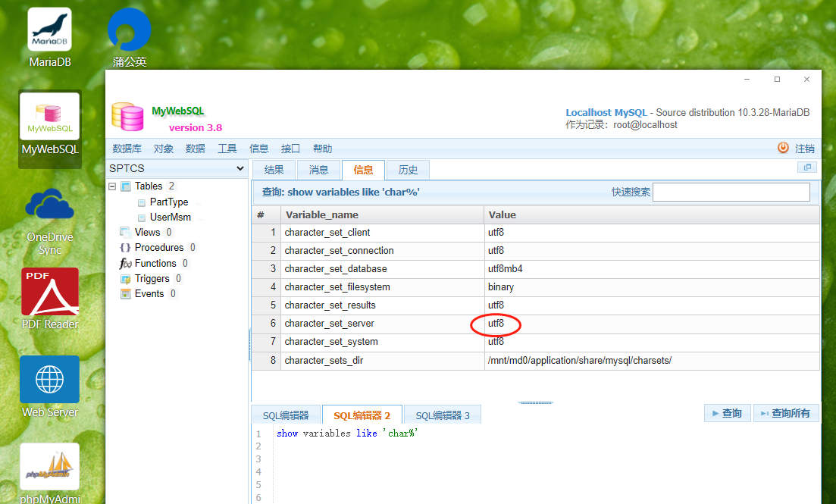Open the SPTCS database dropdown
836x504 pixels.
click(x=177, y=168)
